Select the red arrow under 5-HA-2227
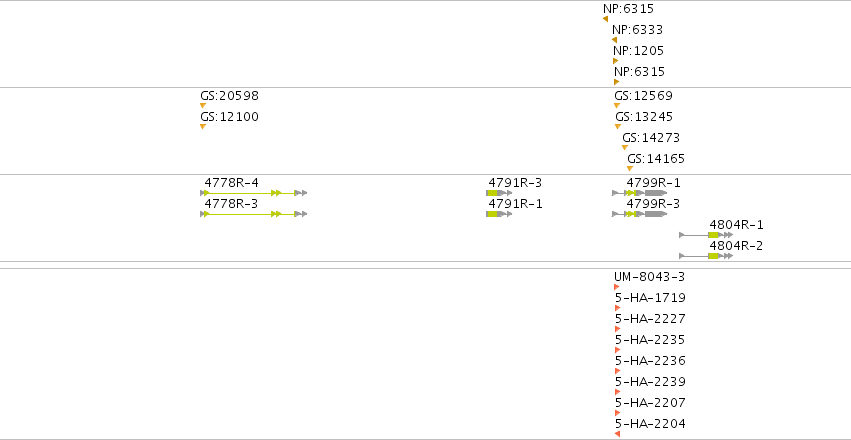Image resolution: width=851 pixels, height=440 pixels. pyautogui.click(x=618, y=329)
